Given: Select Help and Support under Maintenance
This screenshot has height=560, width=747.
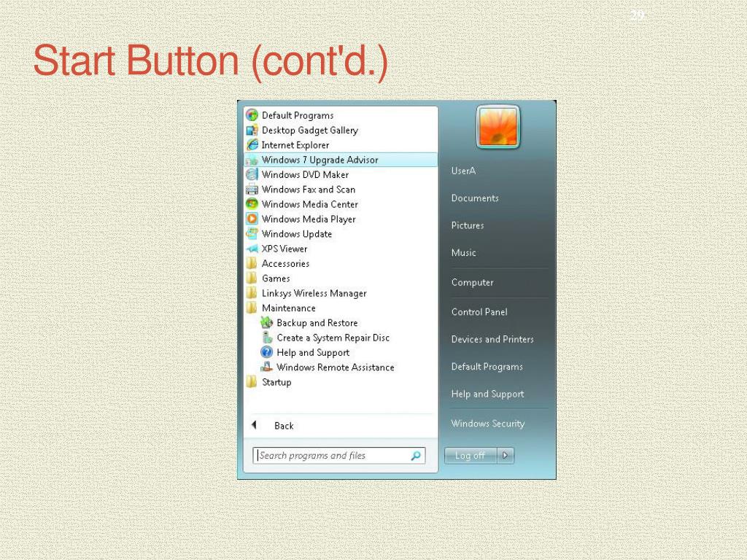Looking at the screenshot, I should click(x=313, y=353).
